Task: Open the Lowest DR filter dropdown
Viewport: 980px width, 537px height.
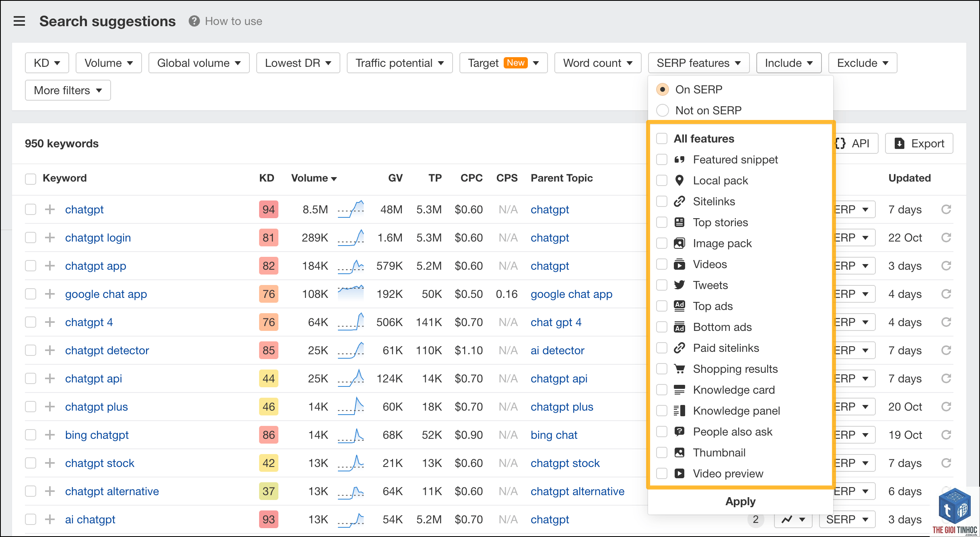Action: coord(298,63)
